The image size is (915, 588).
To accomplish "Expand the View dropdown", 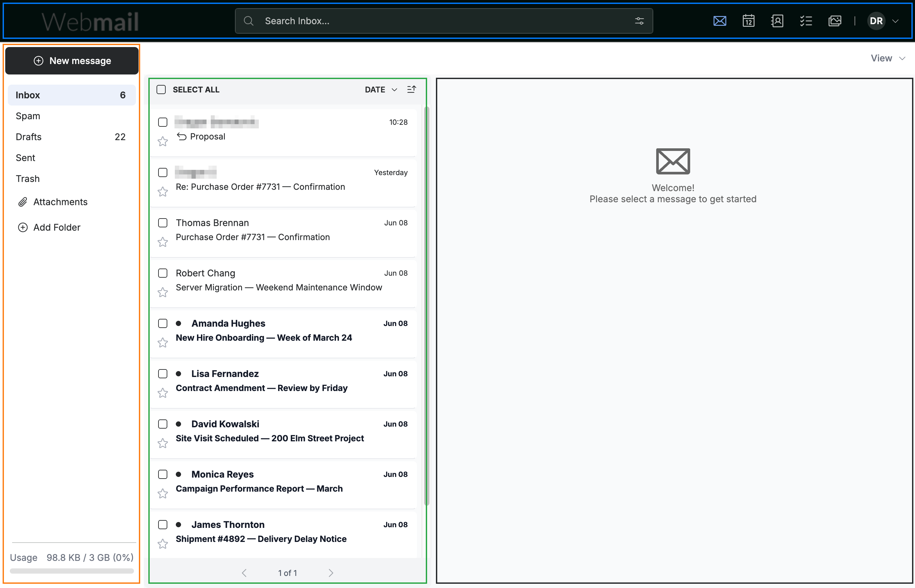I will click(888, 58).
